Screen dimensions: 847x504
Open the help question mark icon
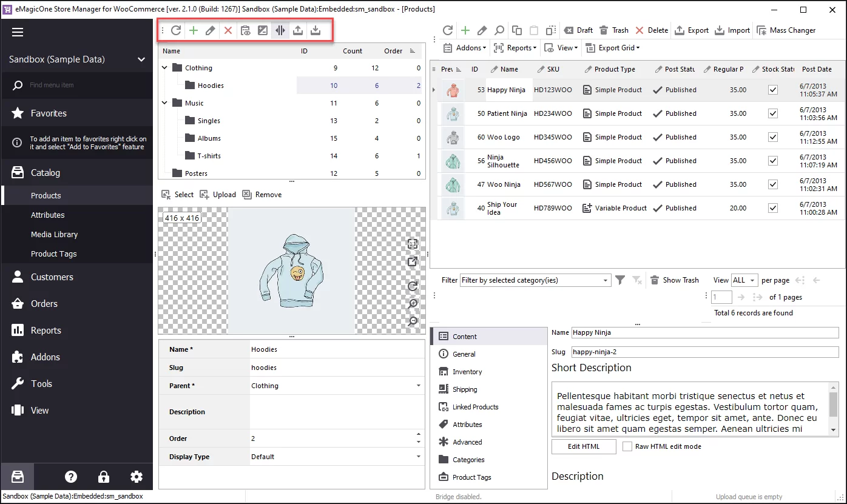click(71, 477)
